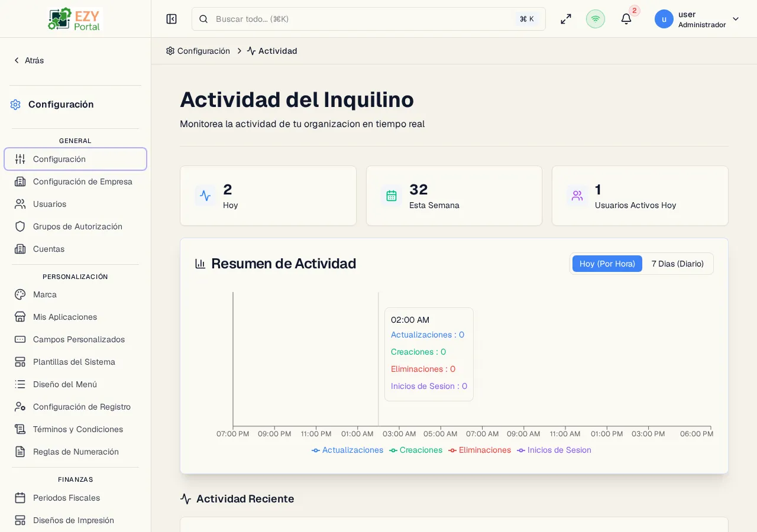The width and height of the screenshot is (757, 532).
Task: Click the calendar icon in Esta Semana card
Action: click(x=392, y=196)
